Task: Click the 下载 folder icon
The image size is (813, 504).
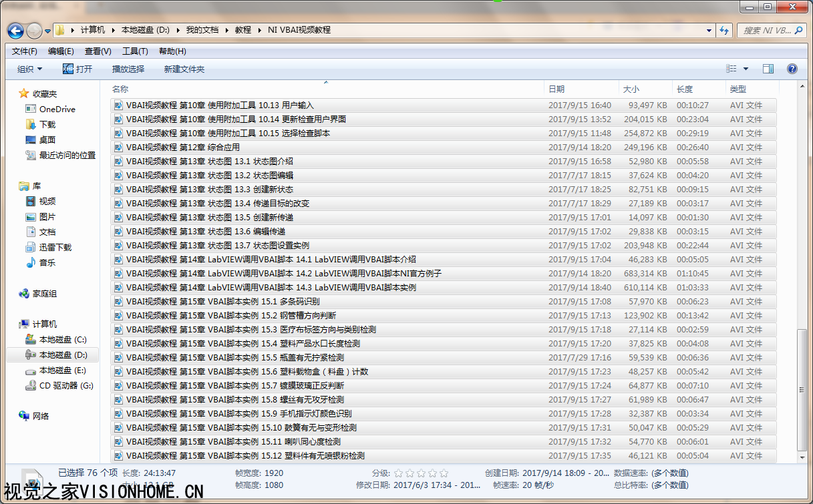Action: click(x=31, y=124)
